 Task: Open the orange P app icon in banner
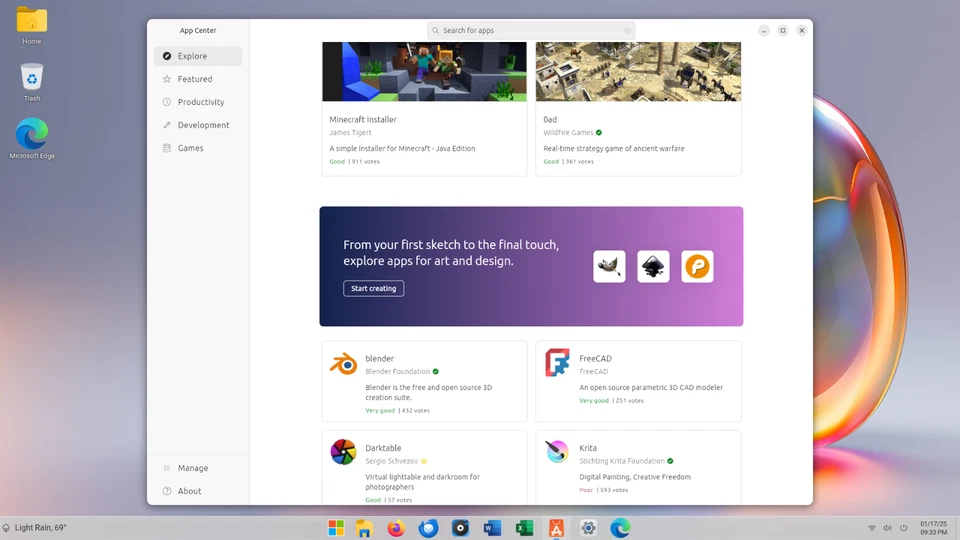[x=697, y=266]
